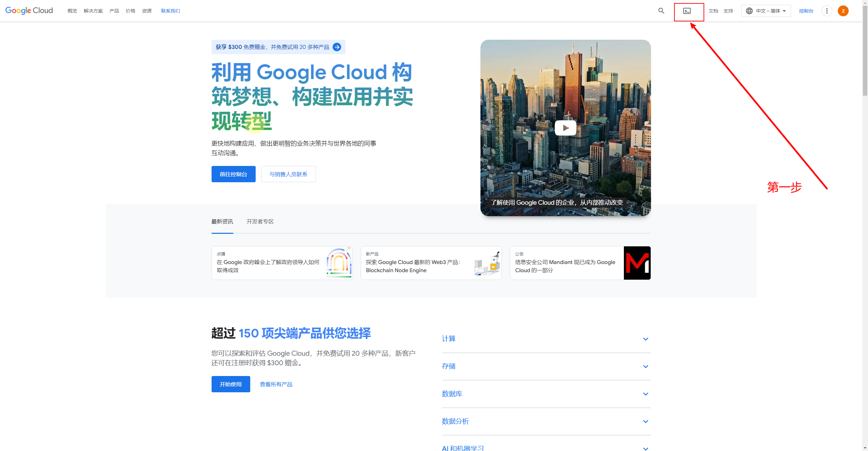Screen dimensions: 868x451
Task: Click the 查看所有产品 link
Action: tap(276, 384)
